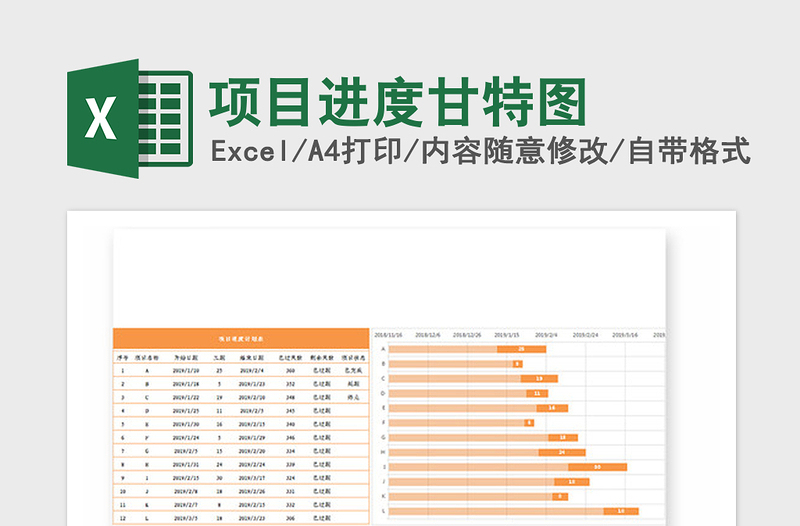Click the 2019/1/15 date axis label
This screenshot has width=800, height=526.
(x=508, y=336)
